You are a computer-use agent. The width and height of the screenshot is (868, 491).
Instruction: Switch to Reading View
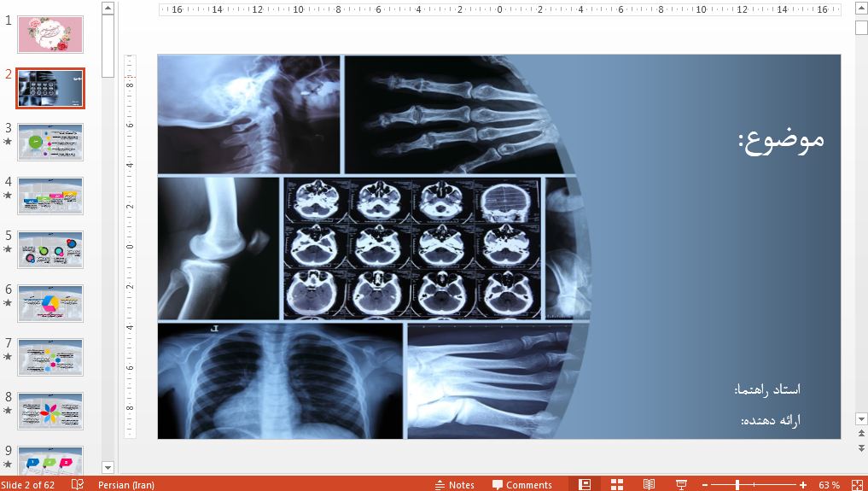pos(649,484)
